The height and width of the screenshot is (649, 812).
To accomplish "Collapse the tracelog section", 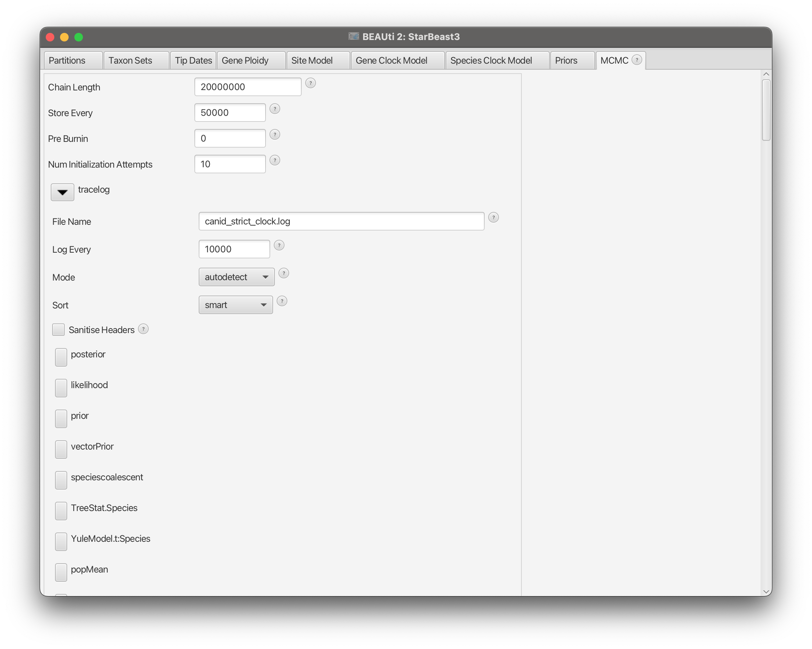I will coord(63,192).
